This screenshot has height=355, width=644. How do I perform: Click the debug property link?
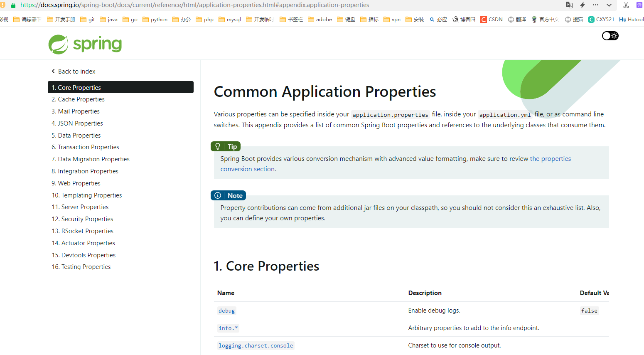click(x=227, y=311)
